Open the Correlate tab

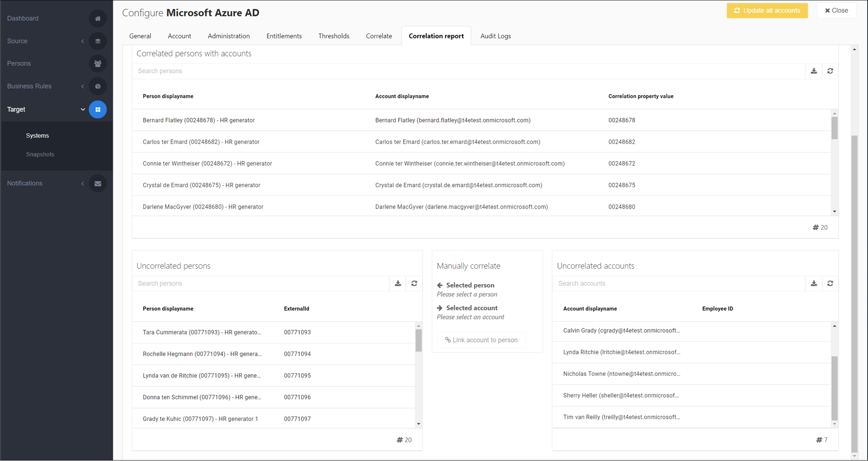(x=379, y=36)
